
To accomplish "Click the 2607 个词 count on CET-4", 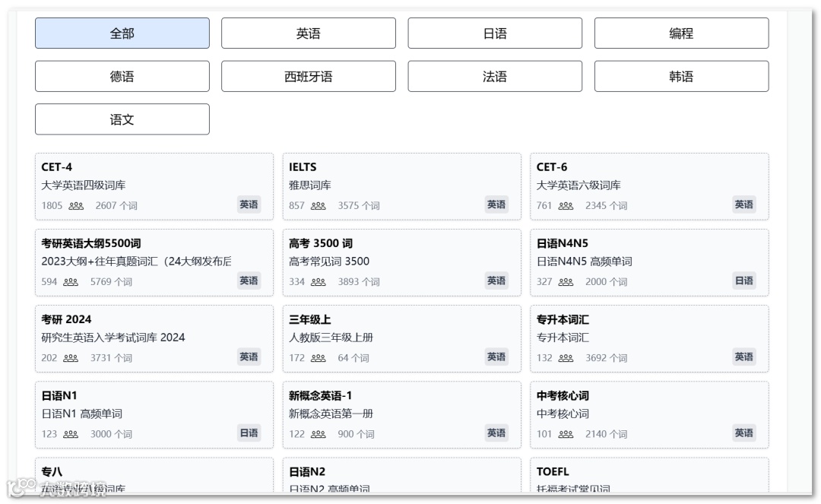I will coord(116,206).
